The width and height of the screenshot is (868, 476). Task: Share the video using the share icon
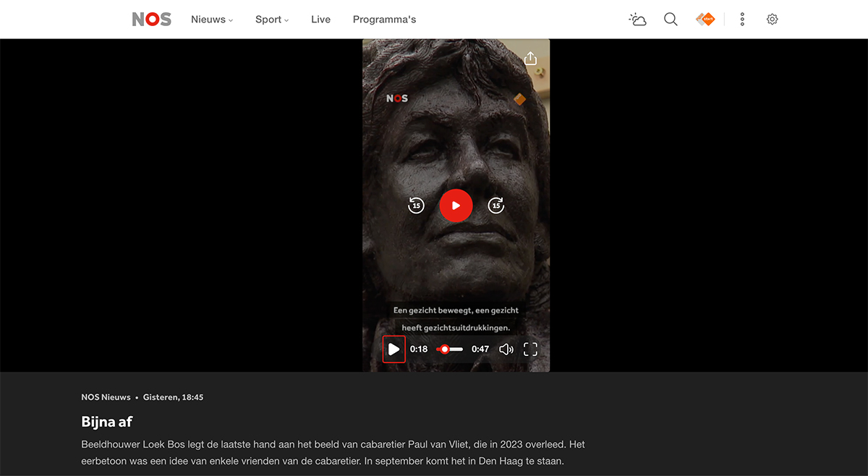click(530, 59)
